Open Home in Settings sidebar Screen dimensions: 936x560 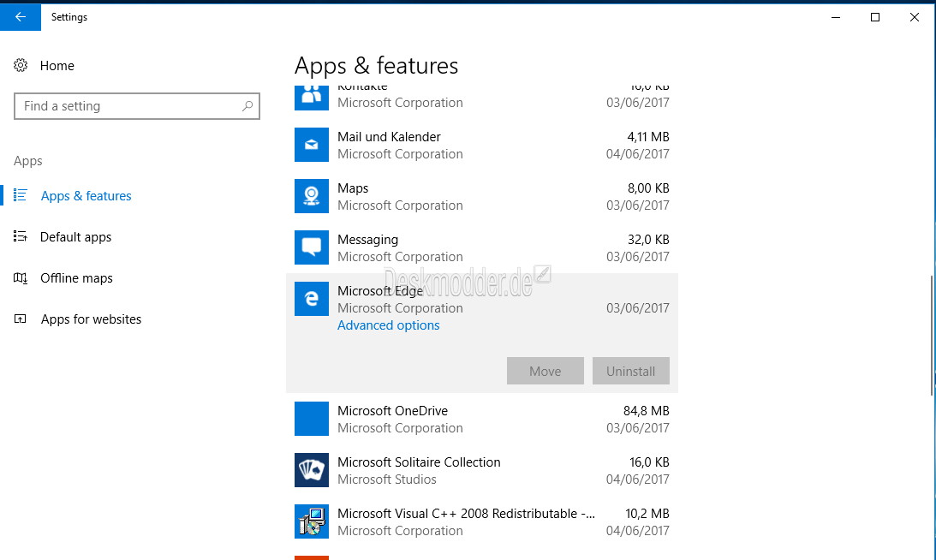click(x=57, y=66)
